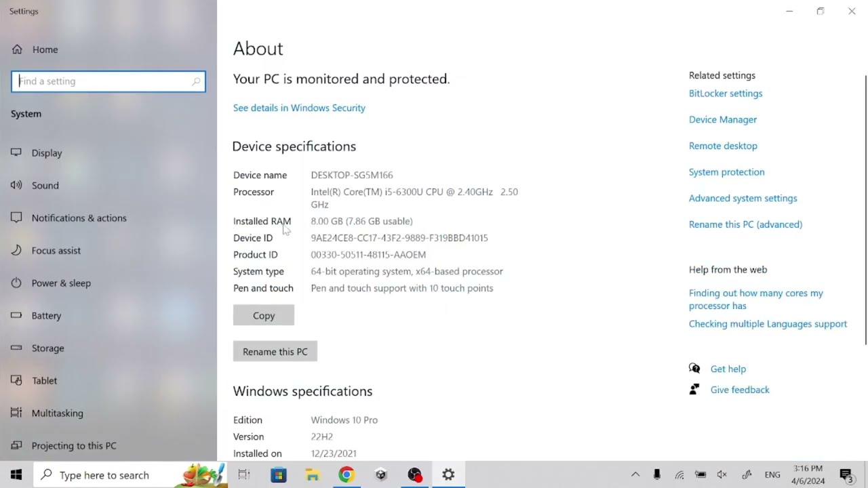Image resolution: width=868 pixels, height=488 pixels.
Task: Open the Wi-Fi network tray icon
Action: coord(679,475)
